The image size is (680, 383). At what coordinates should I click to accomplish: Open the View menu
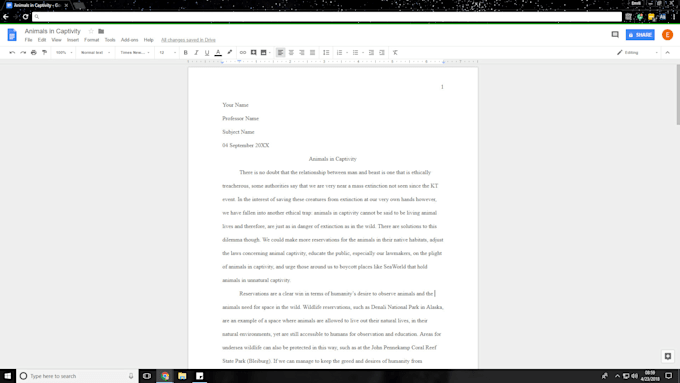click(56, 40)
